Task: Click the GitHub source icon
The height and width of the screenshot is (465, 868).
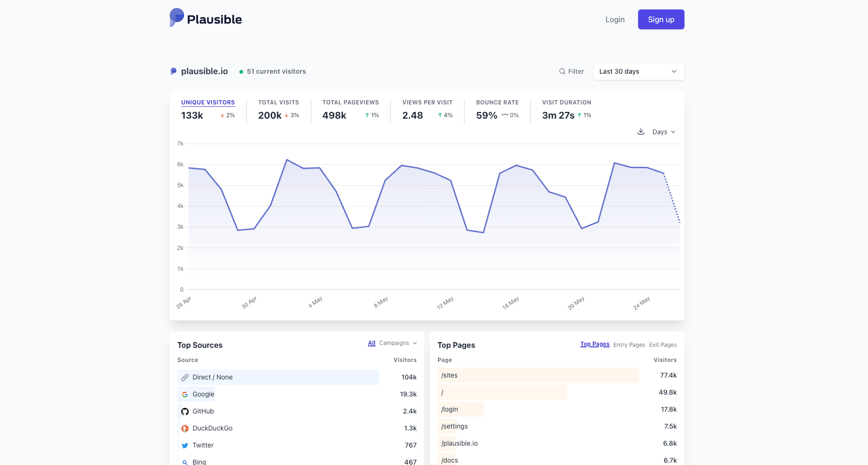Action: [185, 411]
